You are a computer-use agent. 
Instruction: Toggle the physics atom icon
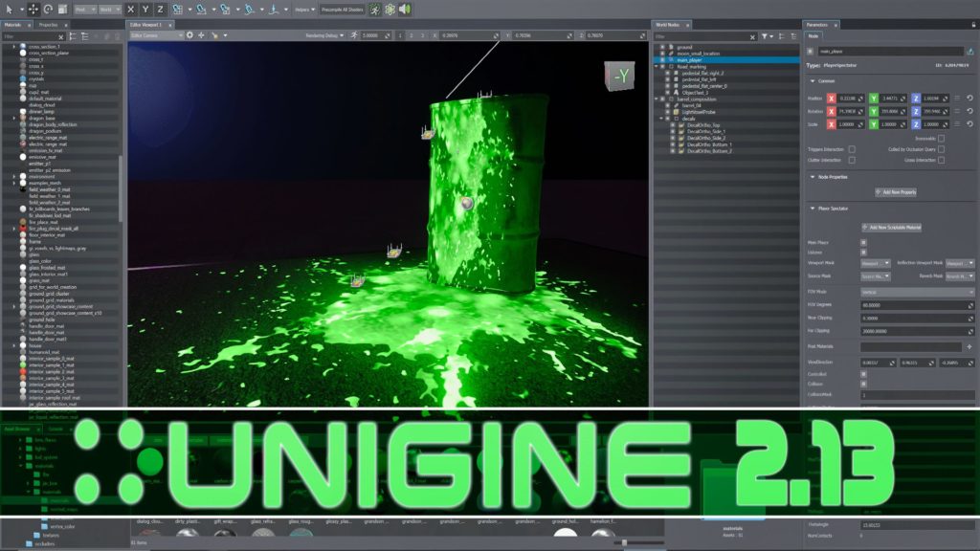390,10
